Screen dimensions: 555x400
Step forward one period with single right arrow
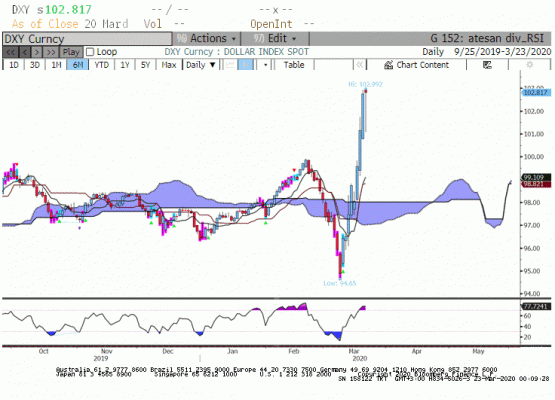(37, 52)
